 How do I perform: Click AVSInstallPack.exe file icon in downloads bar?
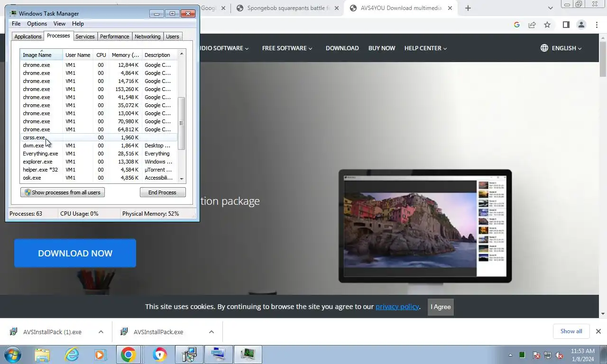click(124, 332)
